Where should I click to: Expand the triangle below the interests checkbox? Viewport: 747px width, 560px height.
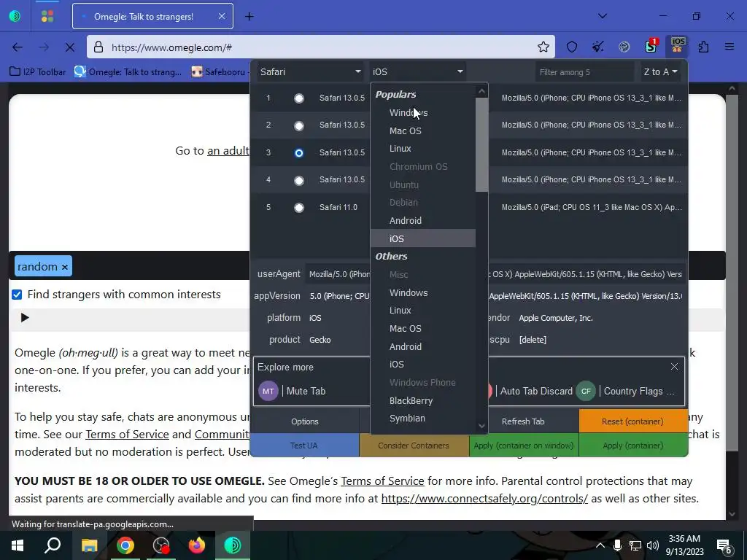pos(25,318)
